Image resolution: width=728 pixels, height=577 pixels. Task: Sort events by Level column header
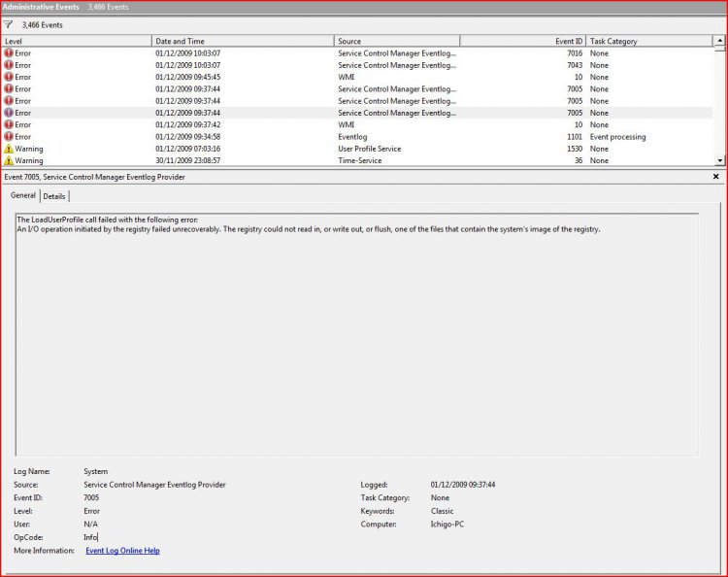click(x=77, y=42)
